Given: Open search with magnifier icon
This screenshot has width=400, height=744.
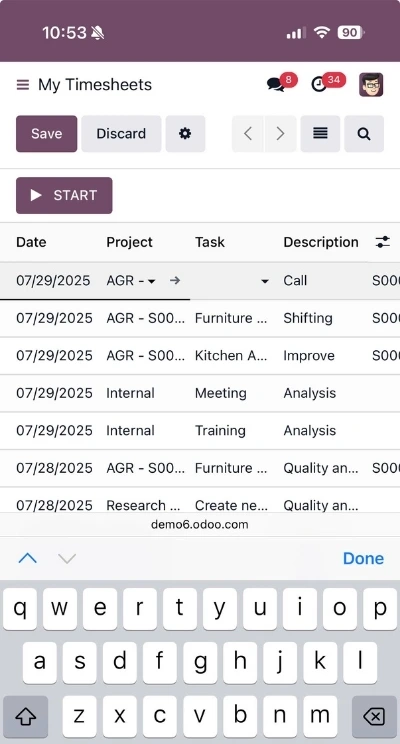Looking at the screenshot, I should coord(364,134).
